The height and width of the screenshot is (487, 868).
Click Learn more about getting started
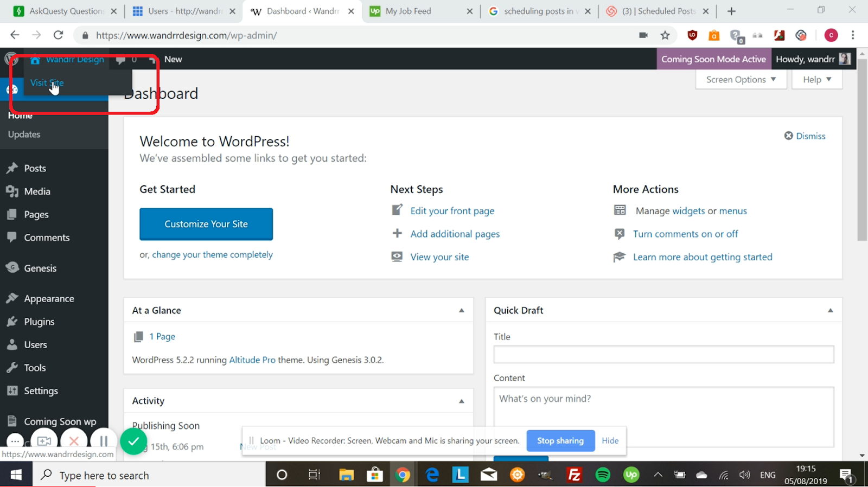(x=703, y=257)
